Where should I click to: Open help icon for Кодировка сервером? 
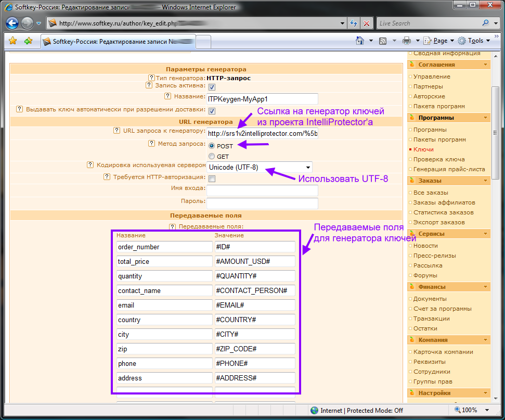click(90, 164)
